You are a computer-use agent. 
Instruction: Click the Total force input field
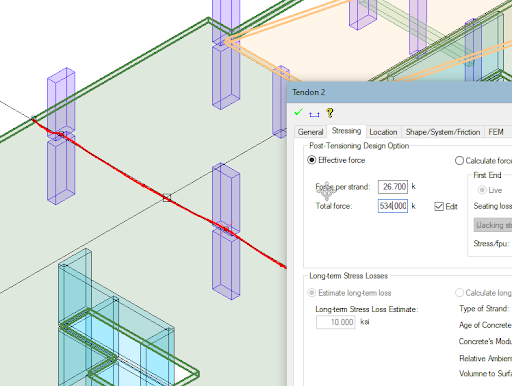click(x=393, y=206)
